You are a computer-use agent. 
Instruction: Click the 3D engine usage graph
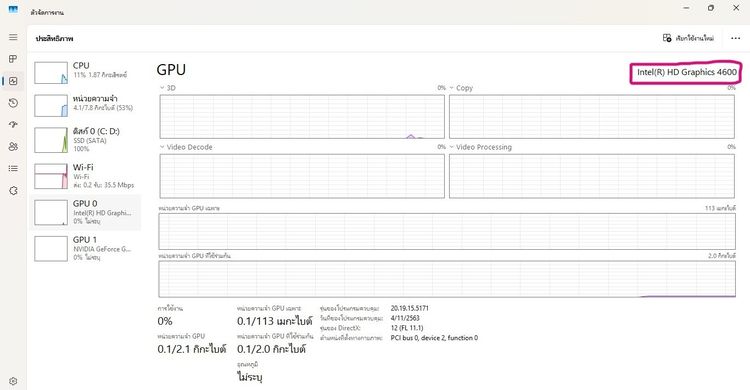pyautogui.click(x=302, y=117)
